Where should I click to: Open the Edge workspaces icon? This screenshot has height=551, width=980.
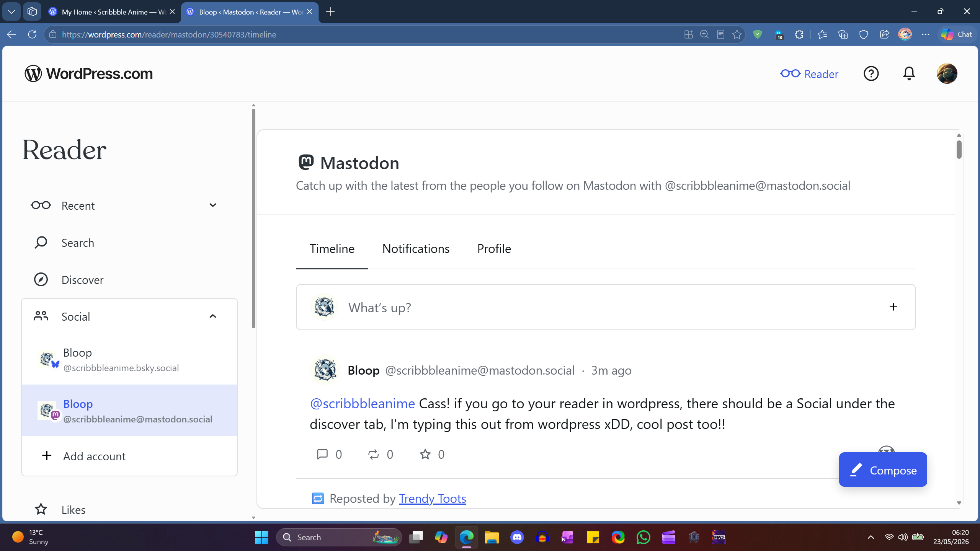point(32,11)
